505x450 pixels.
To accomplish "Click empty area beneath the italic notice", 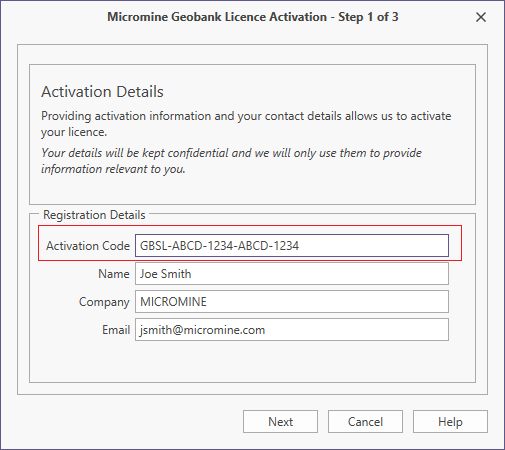I will tap(252, 190).
